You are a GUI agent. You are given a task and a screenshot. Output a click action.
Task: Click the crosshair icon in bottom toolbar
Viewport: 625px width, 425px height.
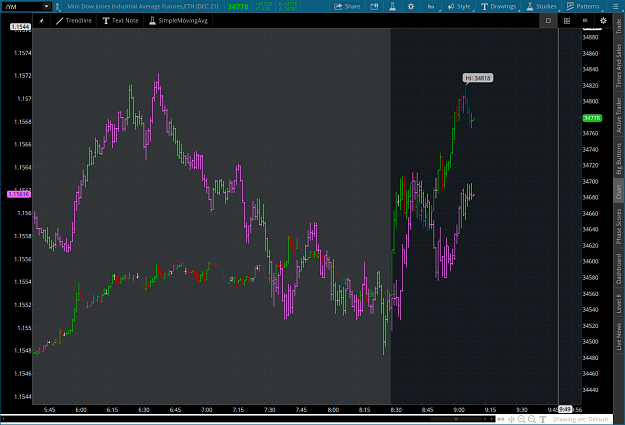[x=511, y=419]
